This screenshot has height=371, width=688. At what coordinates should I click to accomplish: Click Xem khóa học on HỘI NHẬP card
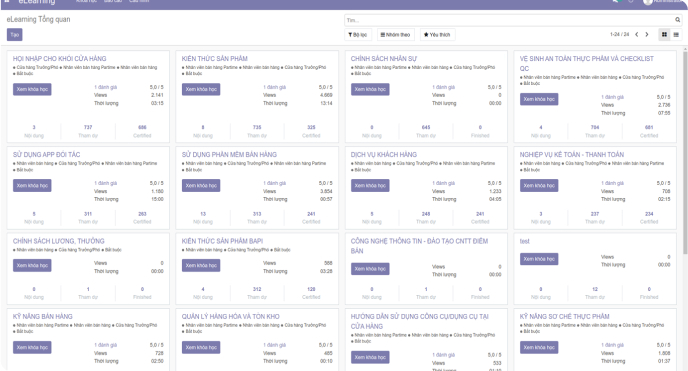[x=32, y=89]
